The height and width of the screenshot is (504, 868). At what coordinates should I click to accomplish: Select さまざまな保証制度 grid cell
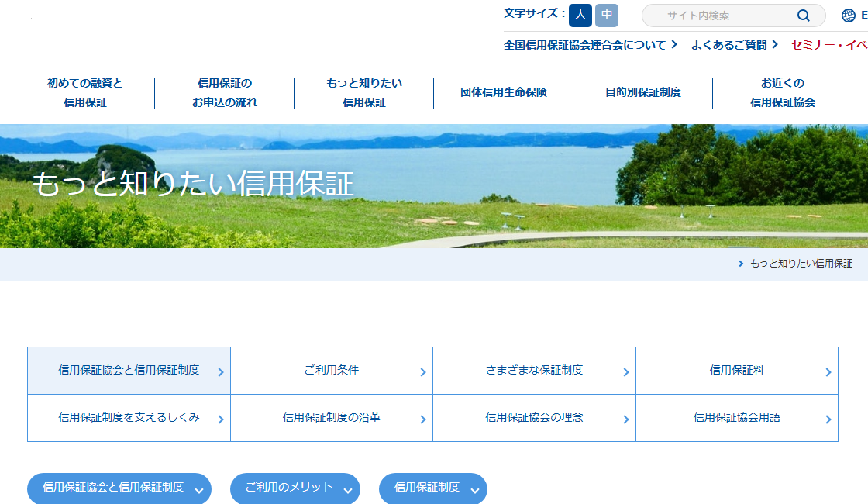click(534, 371)
